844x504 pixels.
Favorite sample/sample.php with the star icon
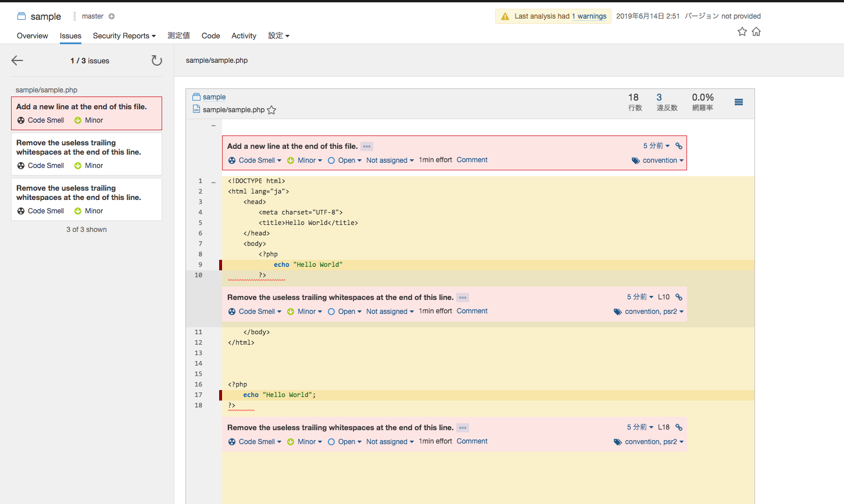271,110
